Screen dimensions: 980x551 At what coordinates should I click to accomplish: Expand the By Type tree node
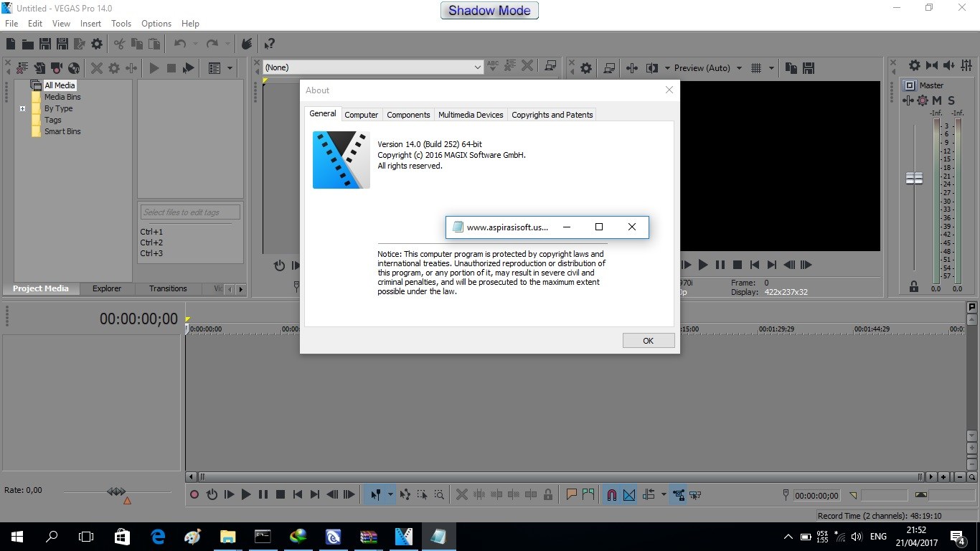point(22,109)
